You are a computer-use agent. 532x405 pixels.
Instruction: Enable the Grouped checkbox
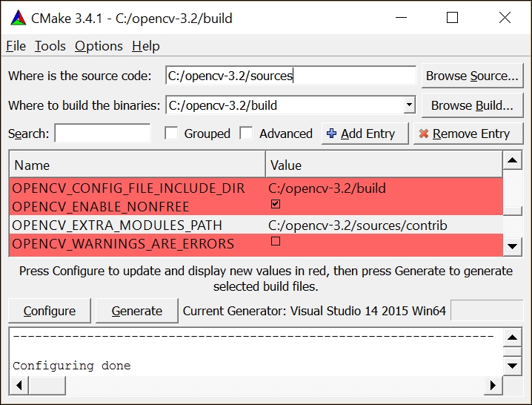[x=171, y=134]
